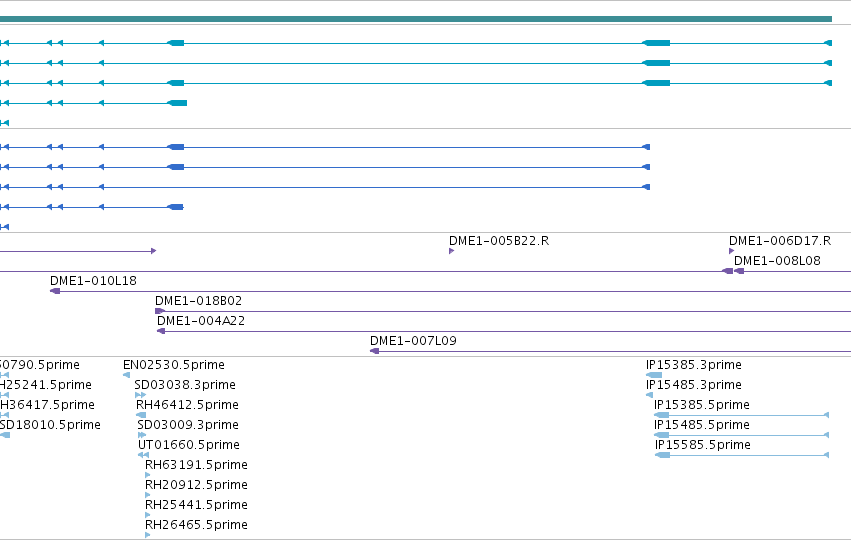This screenshot has width=851, height=540.
Task: Select the SD03009.3prime EST label
Action: click(x=188, y=425)
